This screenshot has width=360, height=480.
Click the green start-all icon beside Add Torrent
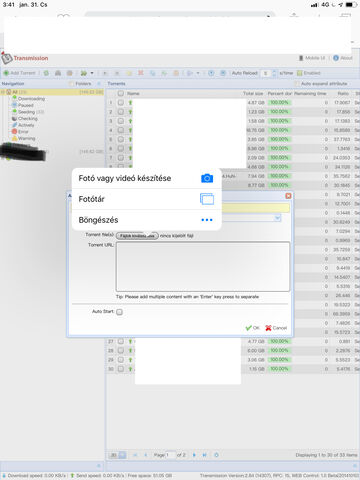click(46, 73)
